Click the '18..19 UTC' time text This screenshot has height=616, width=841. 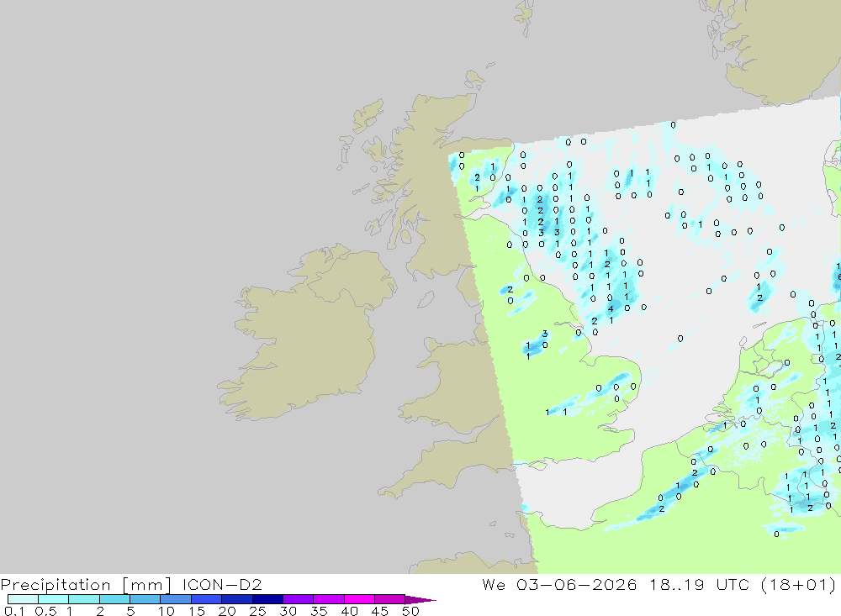pos(700,584)
